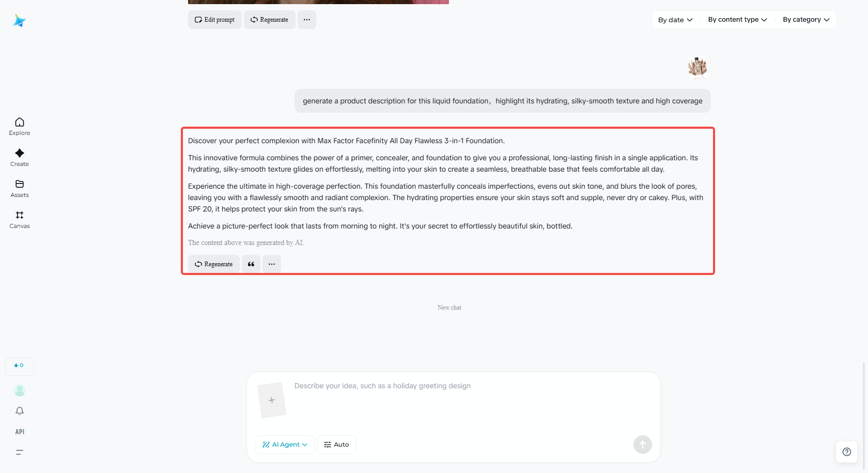This screenshot has height=473, width=868.
Task: Click the app logo at top left
Action: point(20,21)
